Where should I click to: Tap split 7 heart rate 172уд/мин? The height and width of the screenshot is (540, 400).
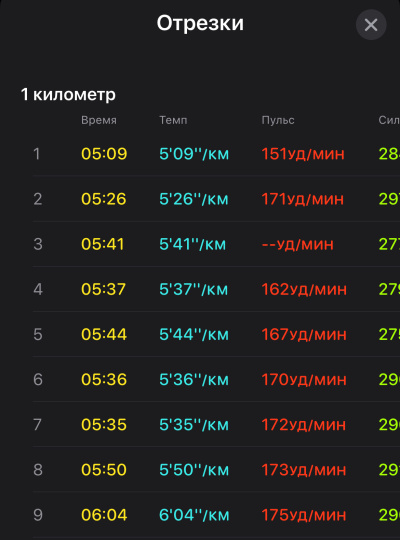point(304,425)
